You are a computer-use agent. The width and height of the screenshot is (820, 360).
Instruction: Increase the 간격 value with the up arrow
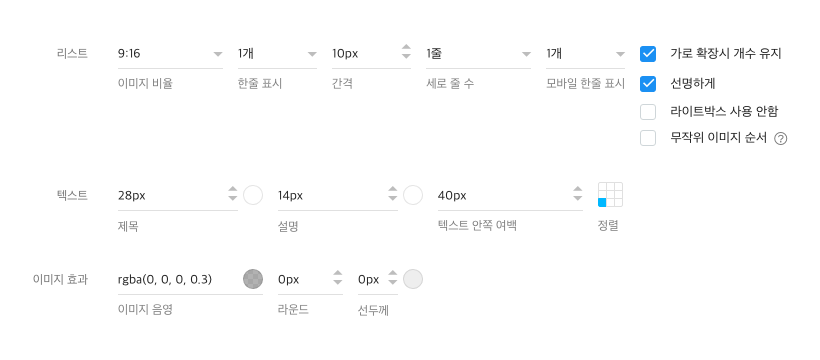point(406,48)
